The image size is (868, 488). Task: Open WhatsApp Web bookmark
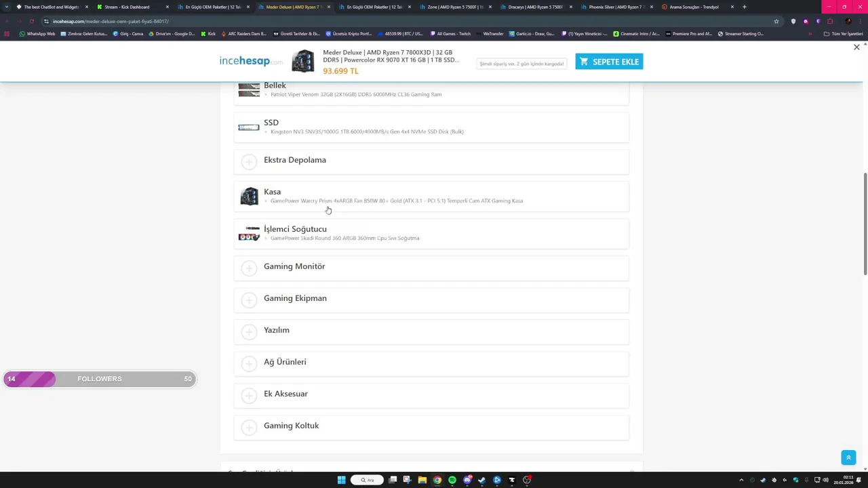click(x=37, y=34)
